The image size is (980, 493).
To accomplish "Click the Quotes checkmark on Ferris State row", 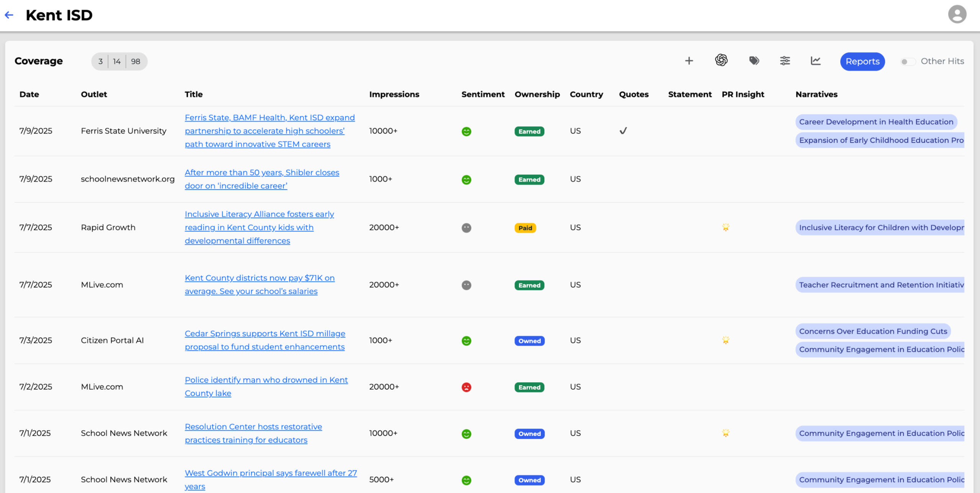I will coord(623,131).
